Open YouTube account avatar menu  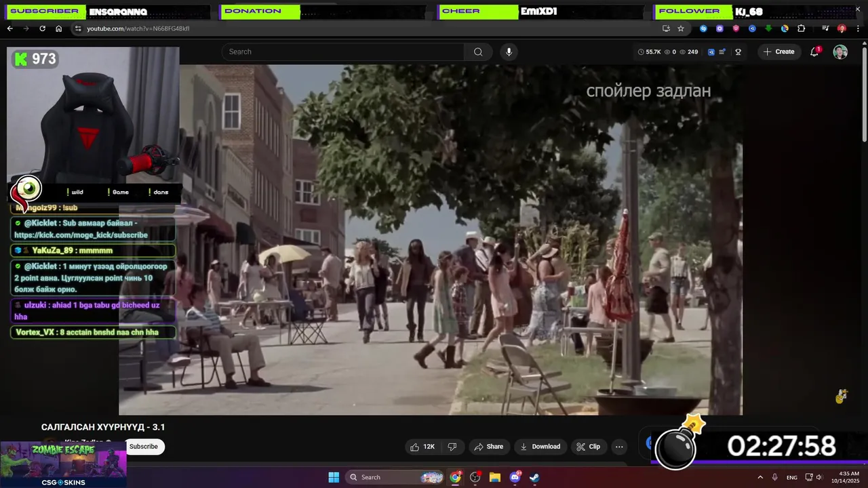tap(840, 52)
